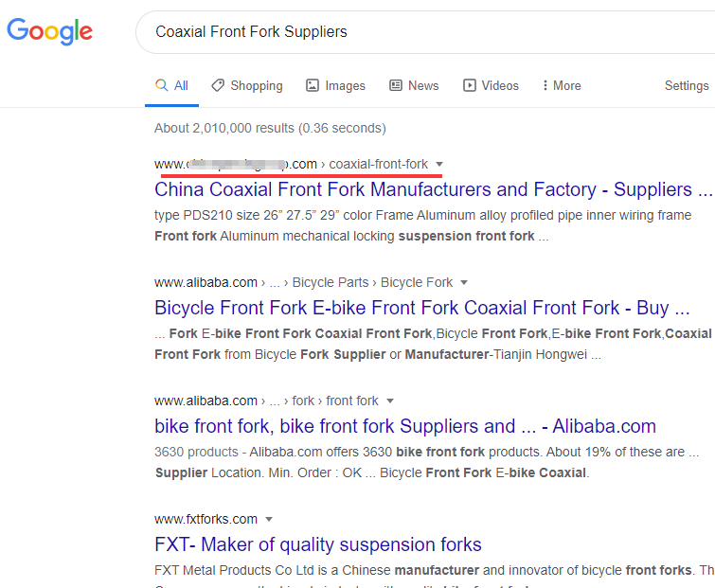
Task: Switch to the Shopping tab
Action: pos(256,85)
